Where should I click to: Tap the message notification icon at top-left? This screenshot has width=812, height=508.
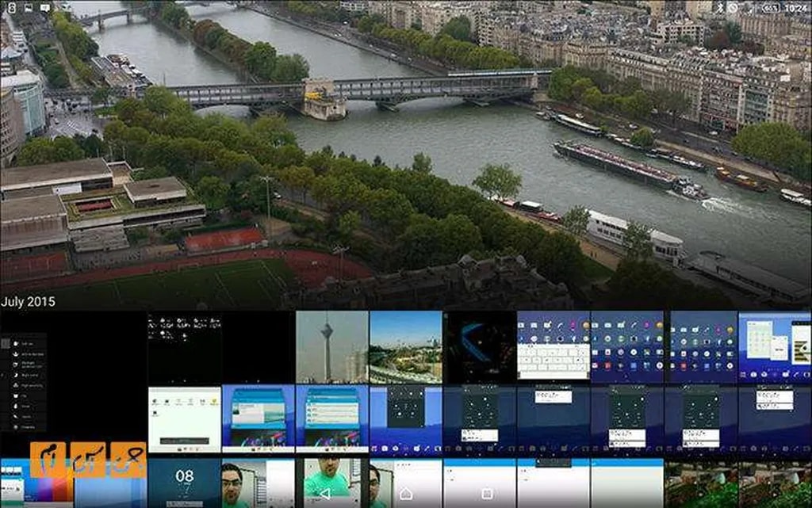click(x=44, y=8)
